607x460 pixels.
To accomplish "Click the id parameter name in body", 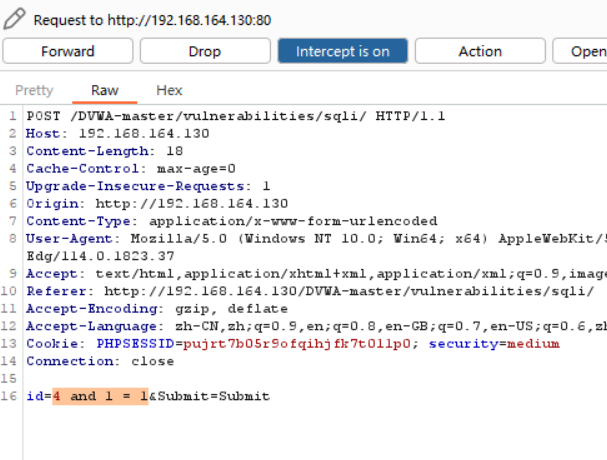I will (35, 396).
